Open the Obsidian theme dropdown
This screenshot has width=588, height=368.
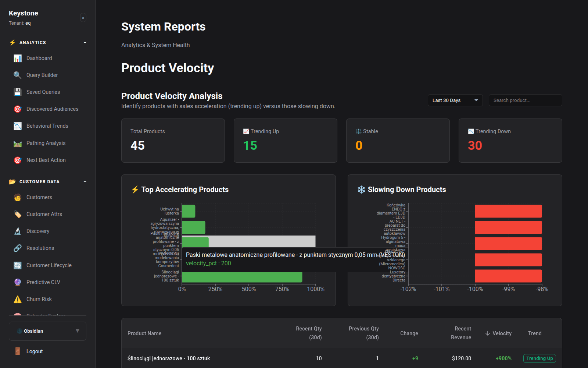click(x=48, y=331)
